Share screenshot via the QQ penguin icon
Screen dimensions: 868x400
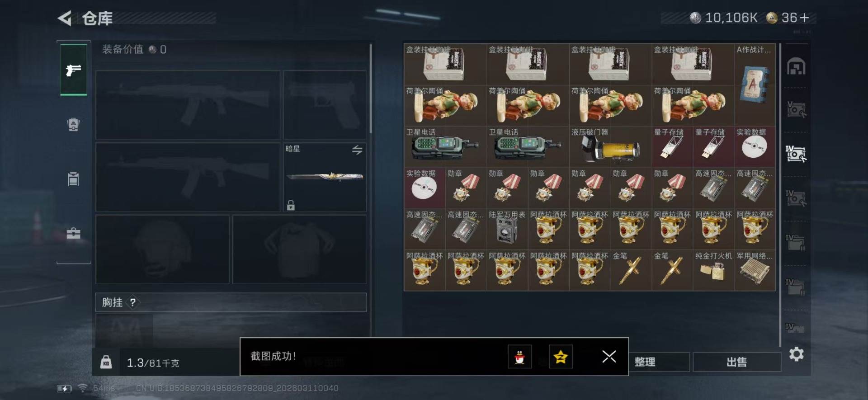pyautogui.click(x=520, y=357)
